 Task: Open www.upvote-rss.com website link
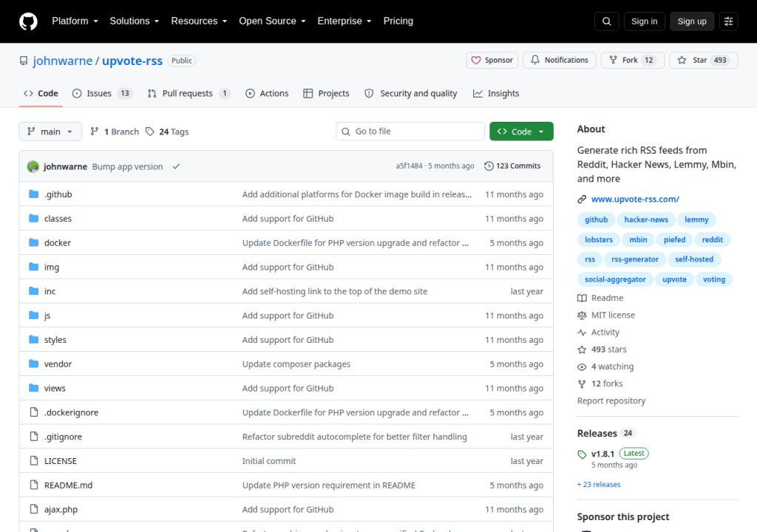635,199
